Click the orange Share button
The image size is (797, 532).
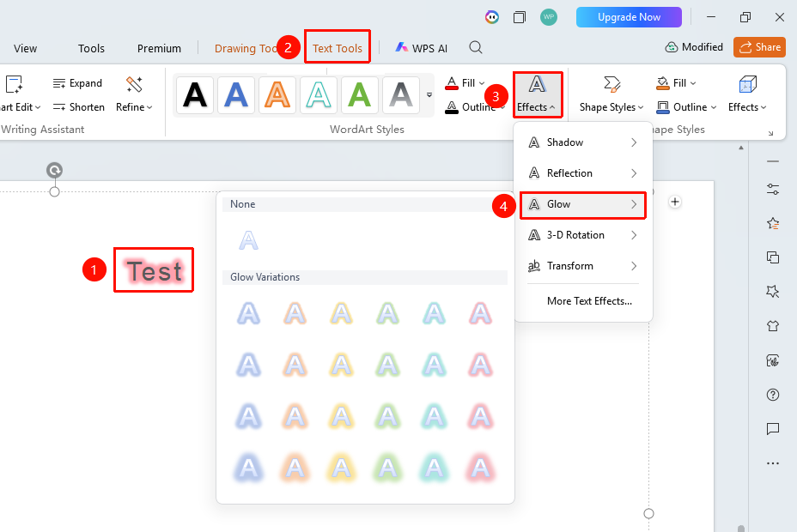(x=759, y=47)
